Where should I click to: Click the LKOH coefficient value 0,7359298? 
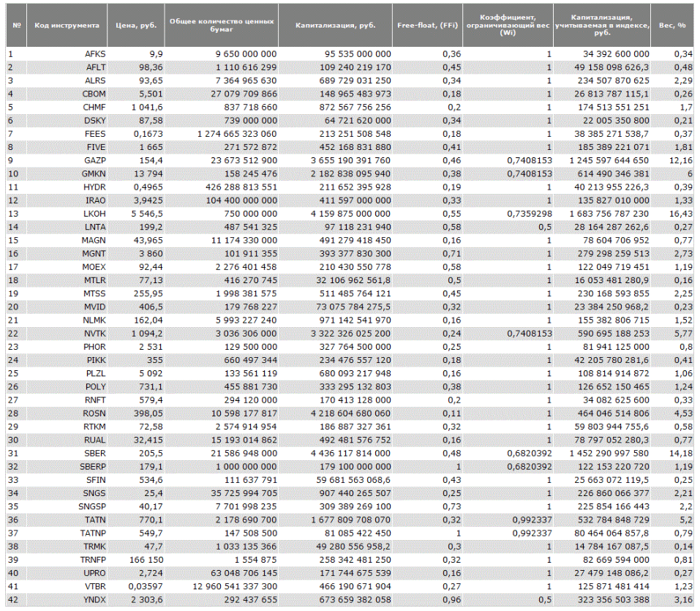click(530, 214)
